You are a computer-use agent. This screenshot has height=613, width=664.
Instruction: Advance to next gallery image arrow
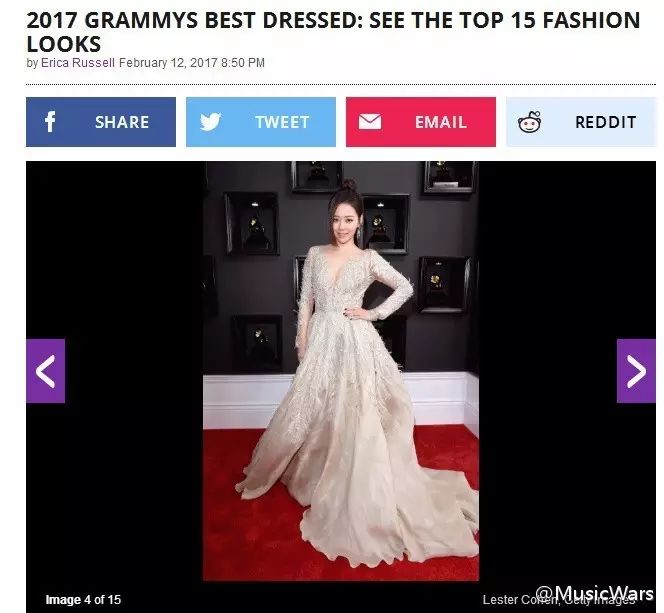click(636, 371)
